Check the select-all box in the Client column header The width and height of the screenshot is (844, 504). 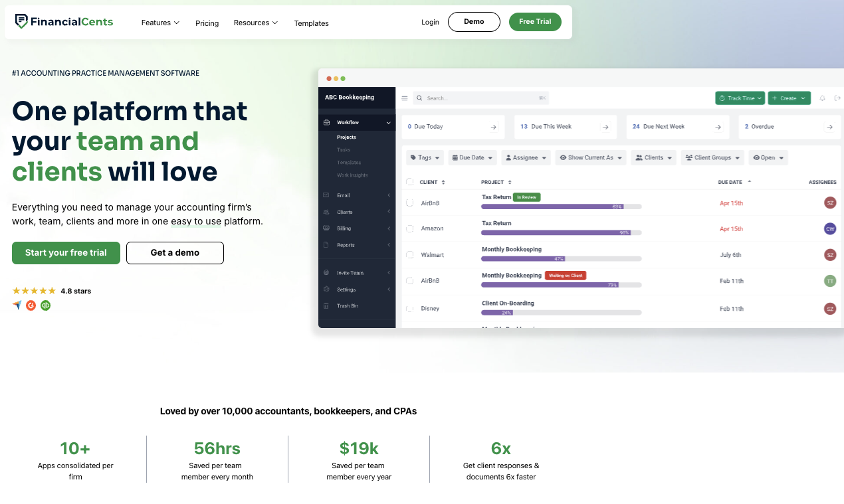[409, 181]
